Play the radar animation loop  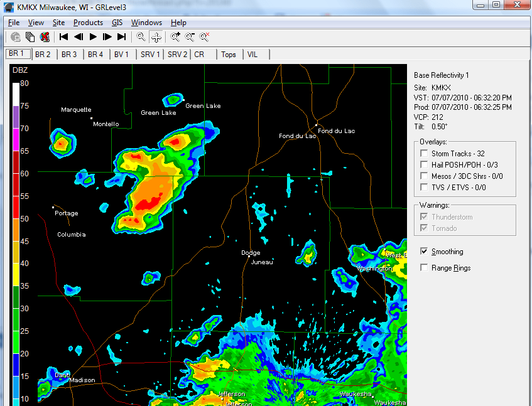point(93,36)
